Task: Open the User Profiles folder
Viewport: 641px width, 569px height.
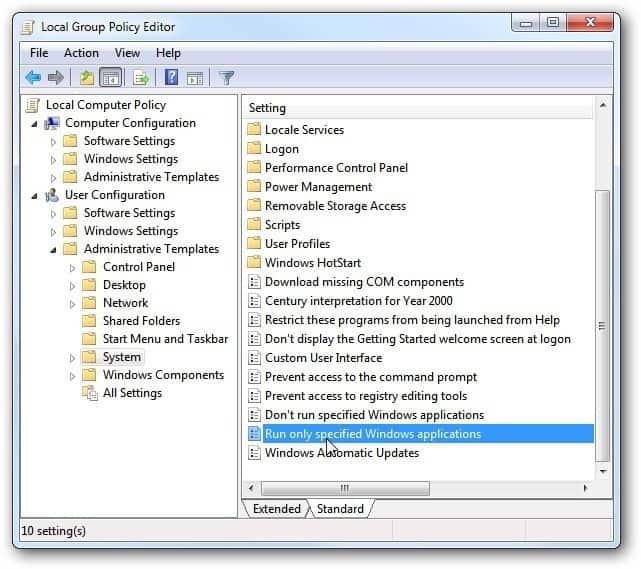Action: [x=297, y=244]
